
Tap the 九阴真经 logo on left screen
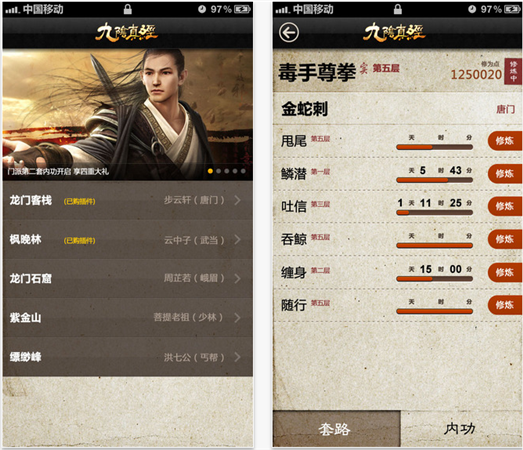(x=127, y=33)
